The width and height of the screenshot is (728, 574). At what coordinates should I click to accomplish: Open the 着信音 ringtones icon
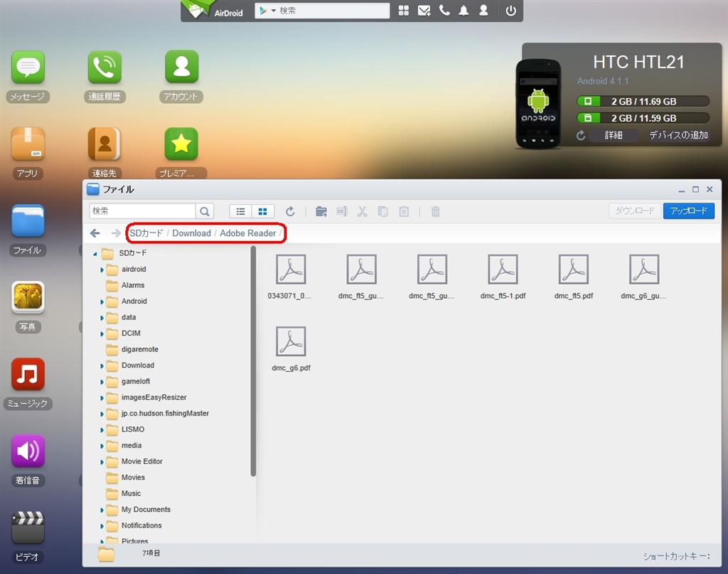pyautogui.click(x=28, y=450)
